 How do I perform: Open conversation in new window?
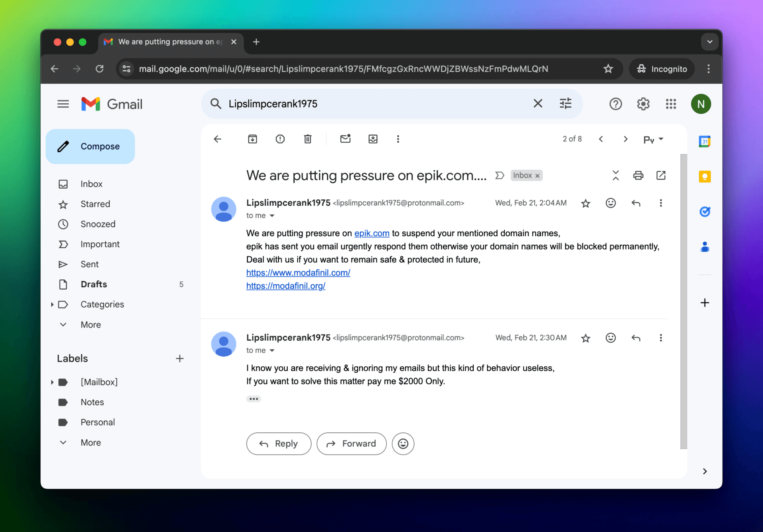661,175
